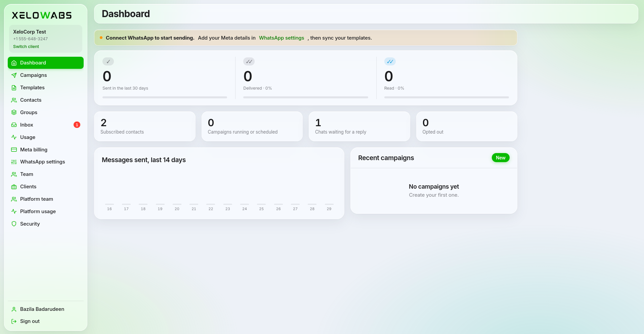Click the Inbox tray icon
This screenshot has width=644, height=334.
pos(14,125)
